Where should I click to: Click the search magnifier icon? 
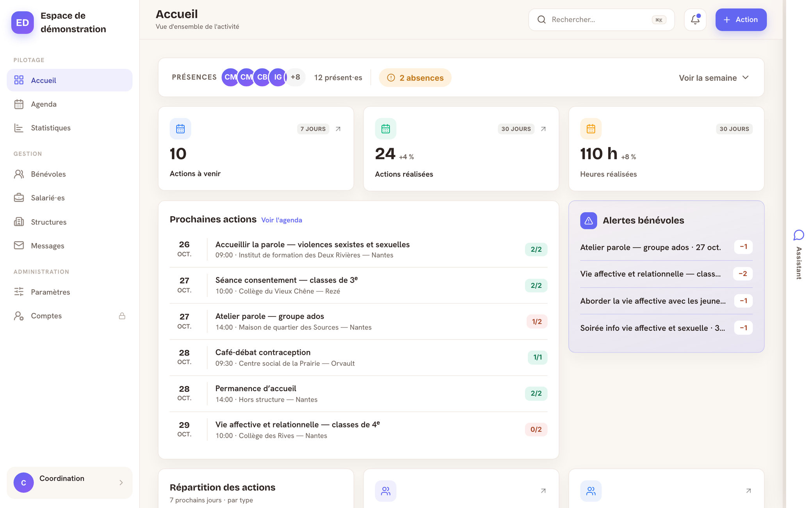click(541, 20)
